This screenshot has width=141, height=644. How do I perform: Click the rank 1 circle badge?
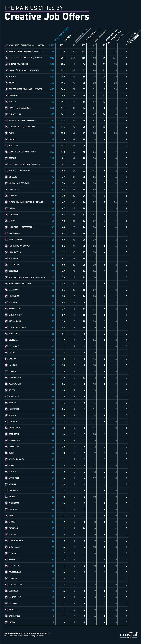6,45
